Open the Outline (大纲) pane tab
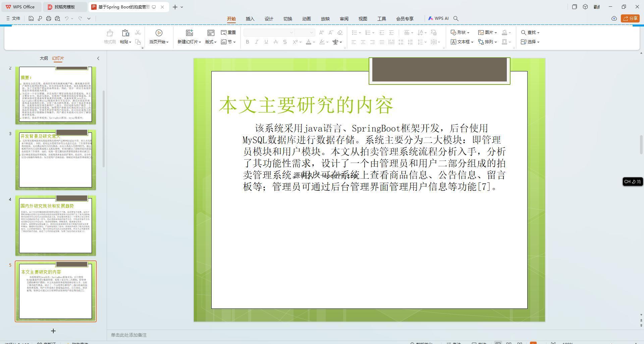Image resolution: width=644 pixels, height=344 pixels. 44,58
